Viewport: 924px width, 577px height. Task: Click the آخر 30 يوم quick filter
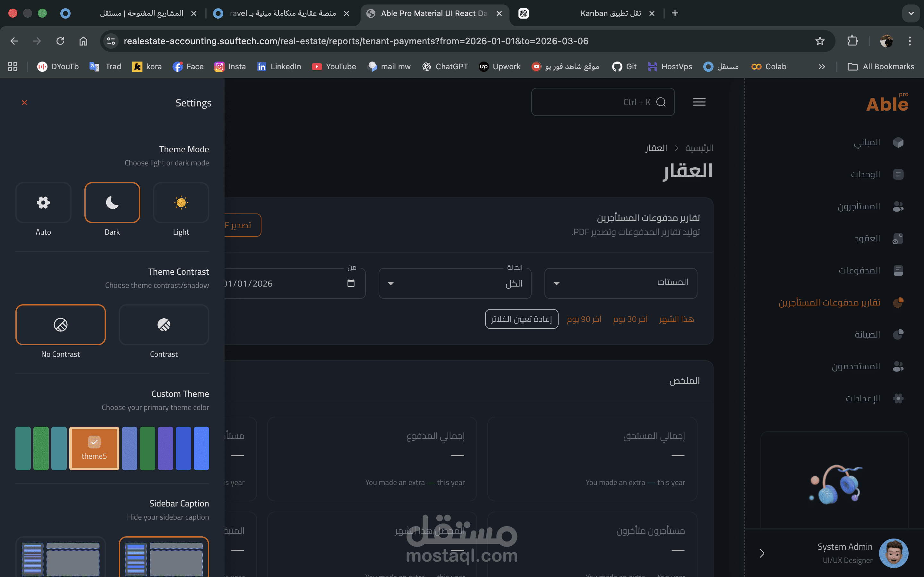point(630,319)
